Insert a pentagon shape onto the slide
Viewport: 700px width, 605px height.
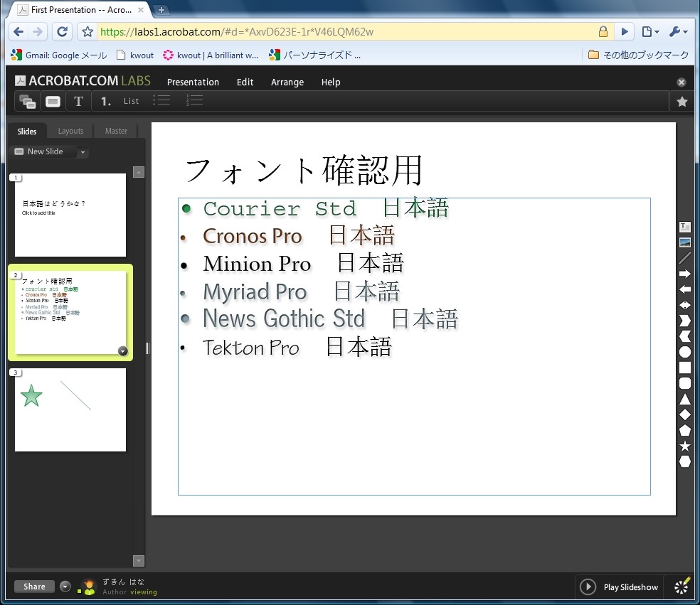(x=684, y=432)
